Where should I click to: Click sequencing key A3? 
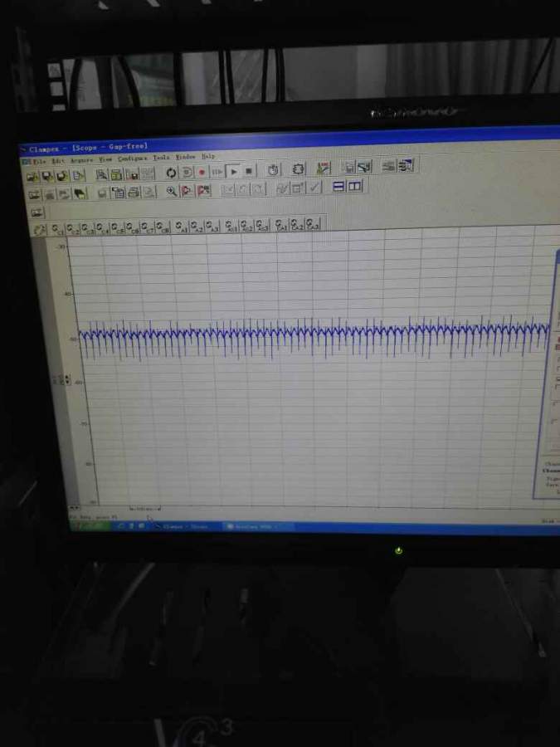click(212, 225)
